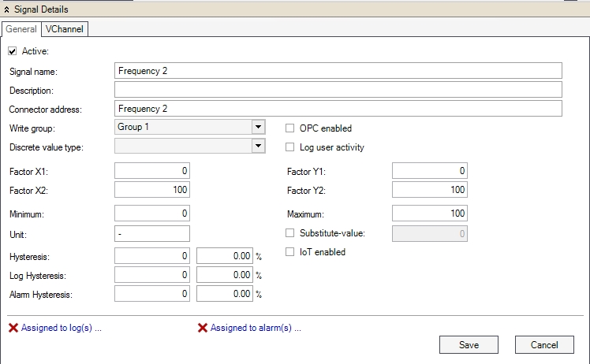Expand the Discrete value type dropdown
Viewport: 590px width, 364px height.
(258, 146)
